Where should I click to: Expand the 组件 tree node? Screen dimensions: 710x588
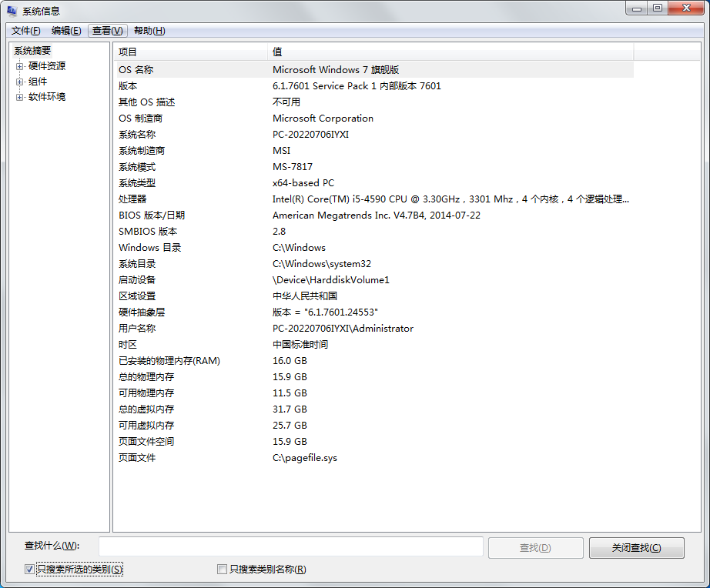tap(18, 81)
